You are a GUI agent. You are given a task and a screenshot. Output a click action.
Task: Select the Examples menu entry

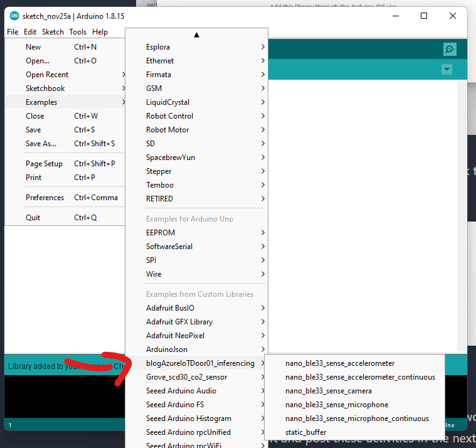65,102
